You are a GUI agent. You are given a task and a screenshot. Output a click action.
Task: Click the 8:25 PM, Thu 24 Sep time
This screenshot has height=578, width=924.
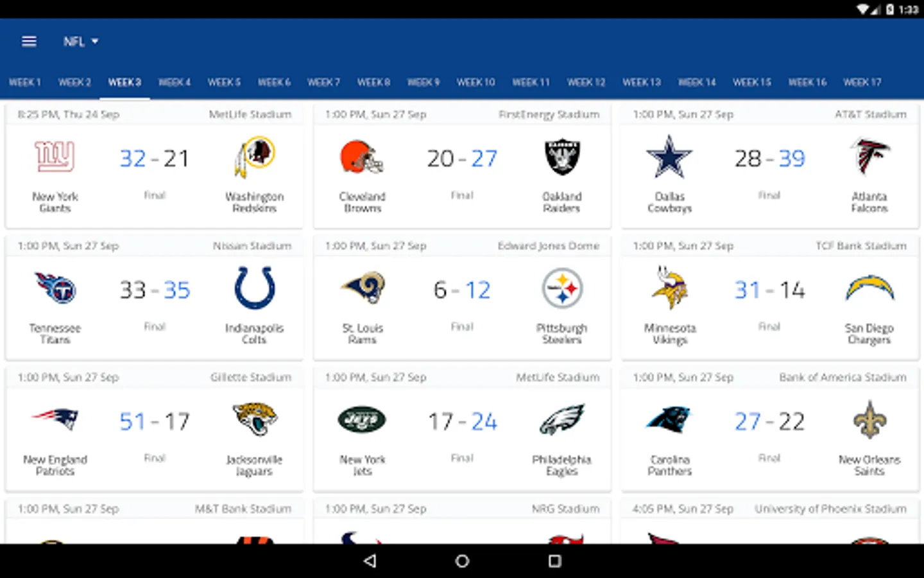click(68, 114)
